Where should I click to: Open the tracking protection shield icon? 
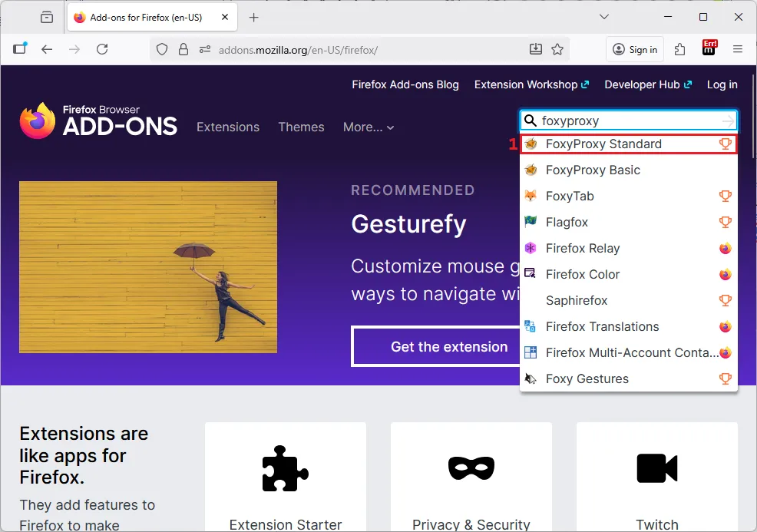coord(162,49)
